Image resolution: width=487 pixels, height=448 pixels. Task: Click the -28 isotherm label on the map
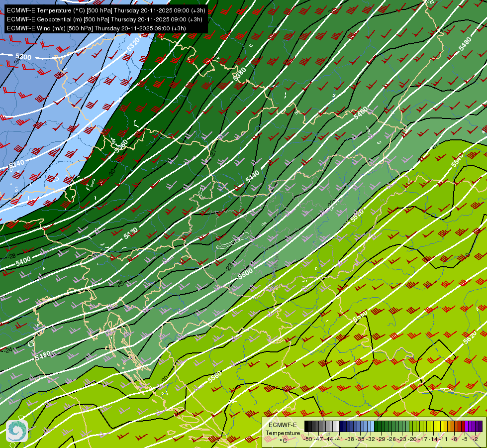click(12, 256)
